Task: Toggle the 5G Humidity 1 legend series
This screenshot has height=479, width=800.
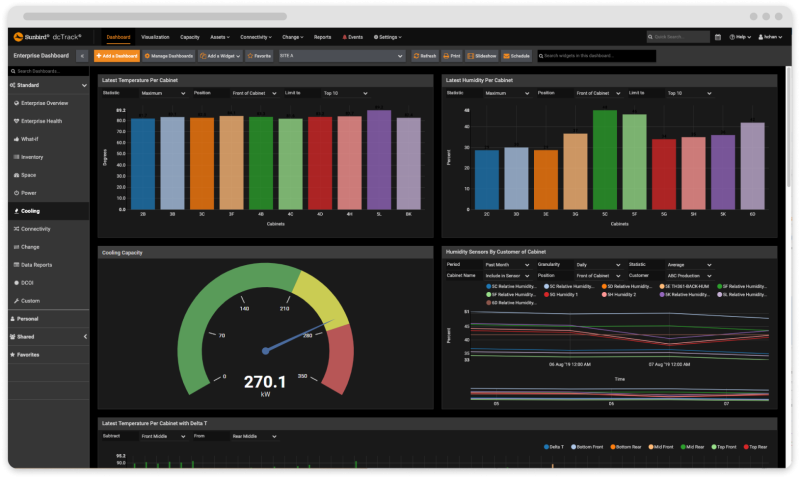Action: 562,295
